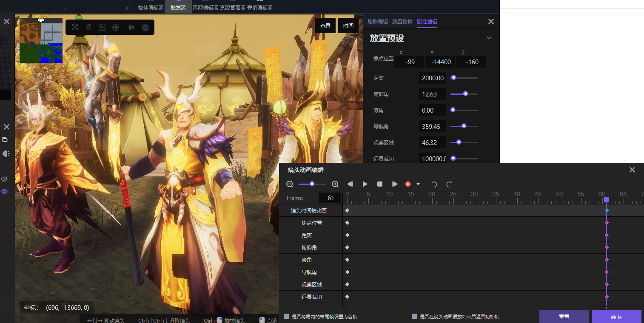
Task: Enable return to initial frame after playback
Action: point(414,316)
